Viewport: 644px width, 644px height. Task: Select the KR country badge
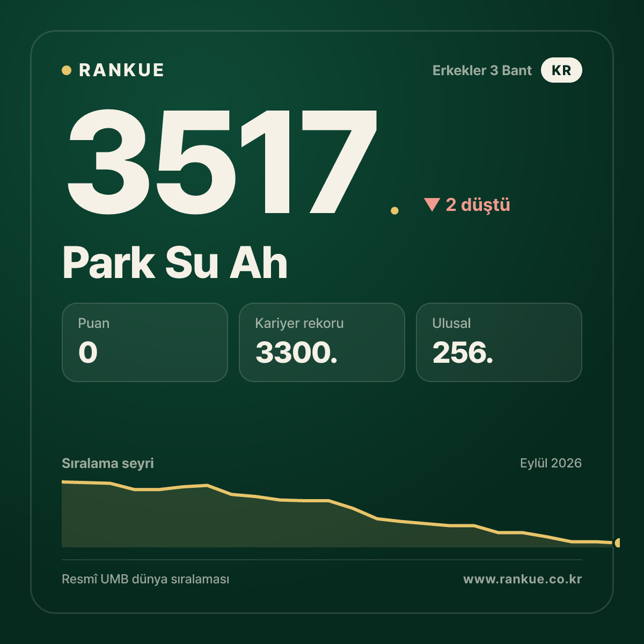[x=561, y=70]
